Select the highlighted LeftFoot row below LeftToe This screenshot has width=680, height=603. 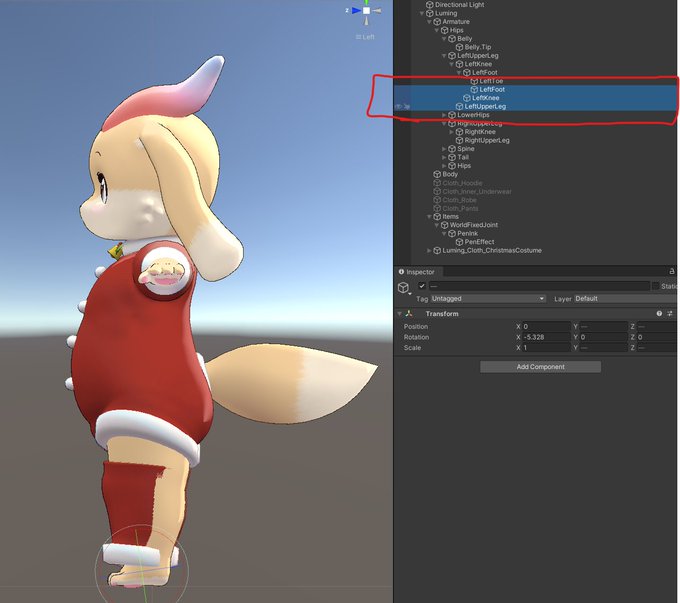tap(535, 89)
